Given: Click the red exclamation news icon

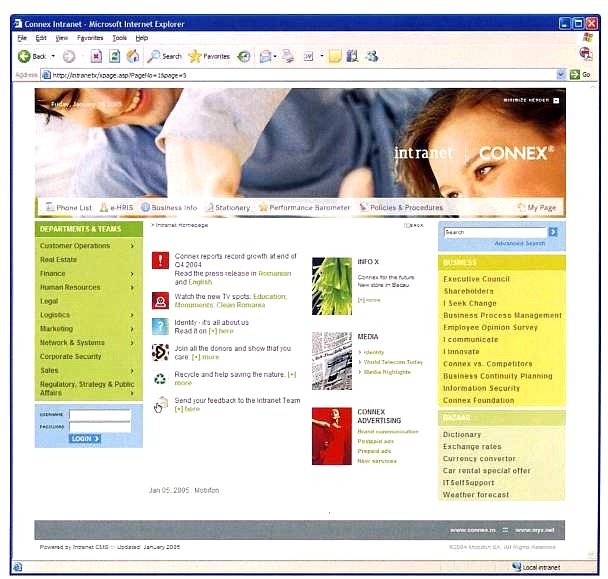Looking at the screenshot, I should (x=160, y=261).
